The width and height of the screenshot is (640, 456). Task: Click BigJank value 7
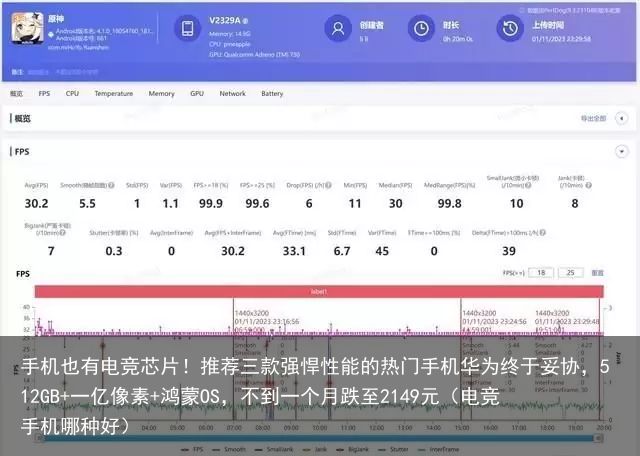click(51, 251)
